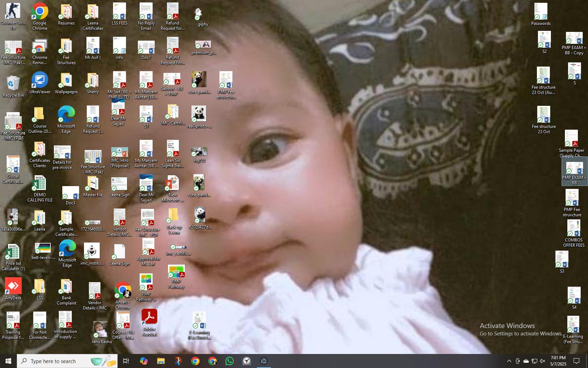Click the Meet Now tray icon

click(x=518, y=361)
